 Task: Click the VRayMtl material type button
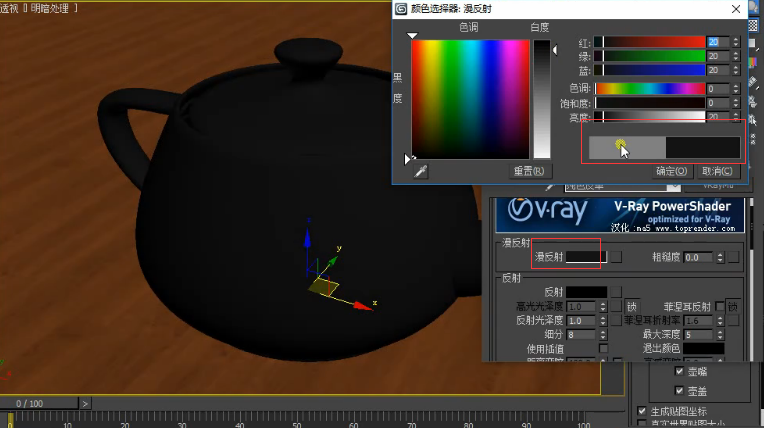pos(718,187)
